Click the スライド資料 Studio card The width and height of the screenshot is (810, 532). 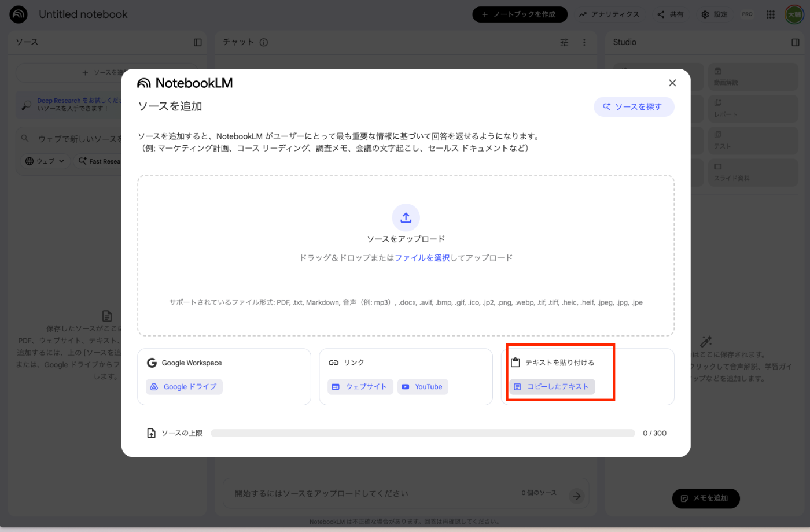(753, 172)
